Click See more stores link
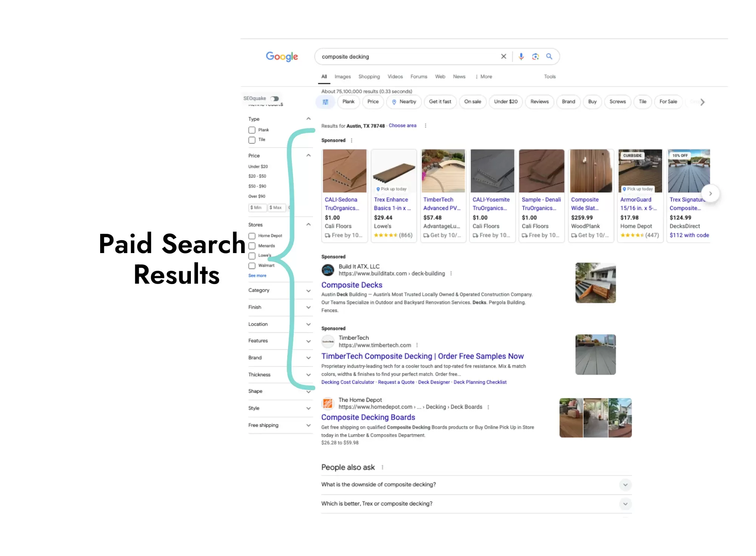The height and width of the screenshot is (556, 756). pyautogui.click(x=257, y=276)
